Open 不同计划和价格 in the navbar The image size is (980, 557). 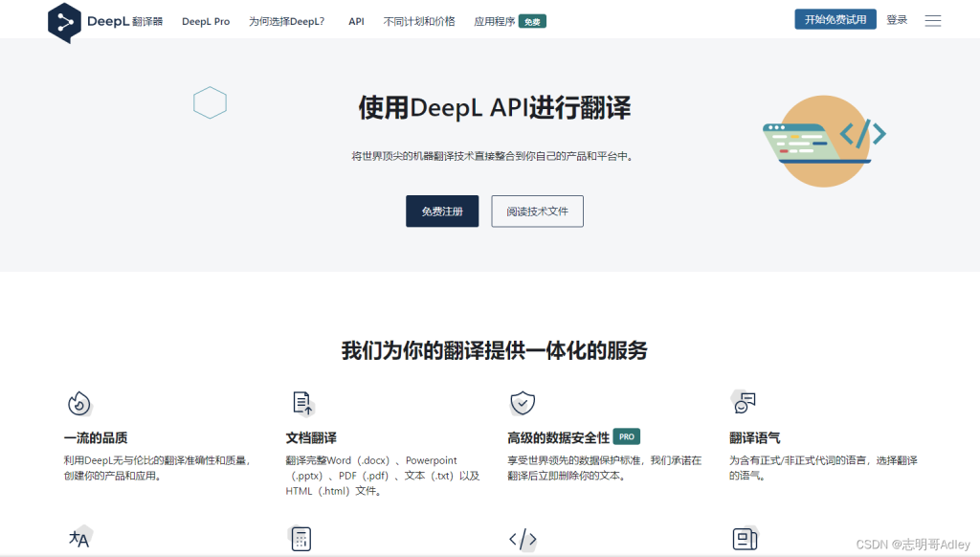[419, 20]
